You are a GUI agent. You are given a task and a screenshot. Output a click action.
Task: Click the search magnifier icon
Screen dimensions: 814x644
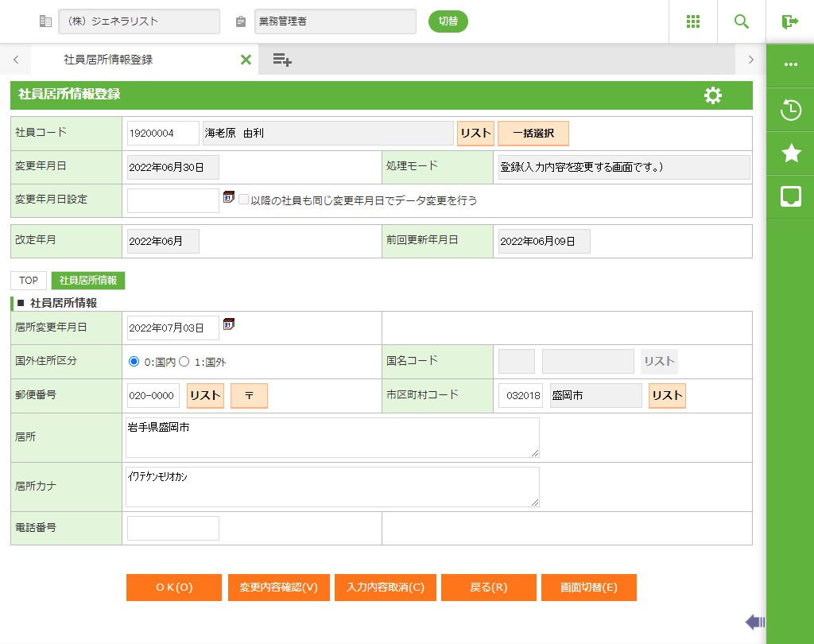click(742, 21)
